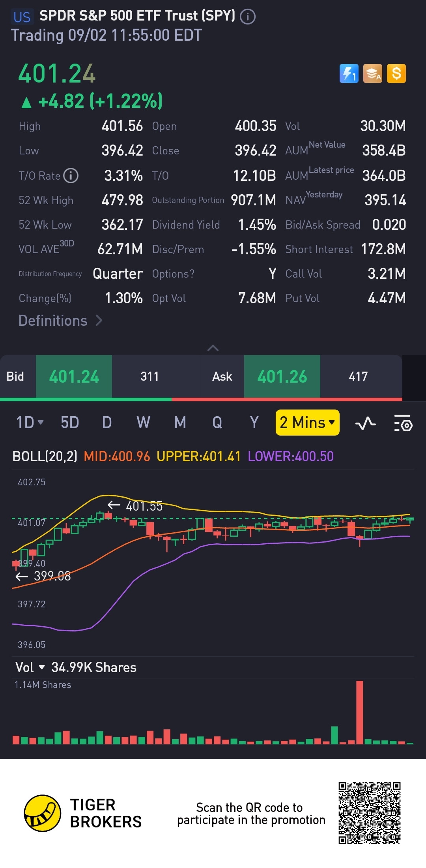
Task: Open Definitions chevron link
Action: click(x=60, y=321)
